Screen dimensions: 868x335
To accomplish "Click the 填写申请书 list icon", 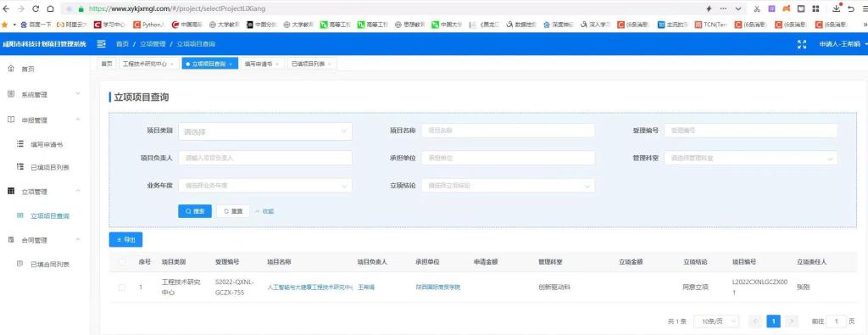I will [x=20, y=144].
